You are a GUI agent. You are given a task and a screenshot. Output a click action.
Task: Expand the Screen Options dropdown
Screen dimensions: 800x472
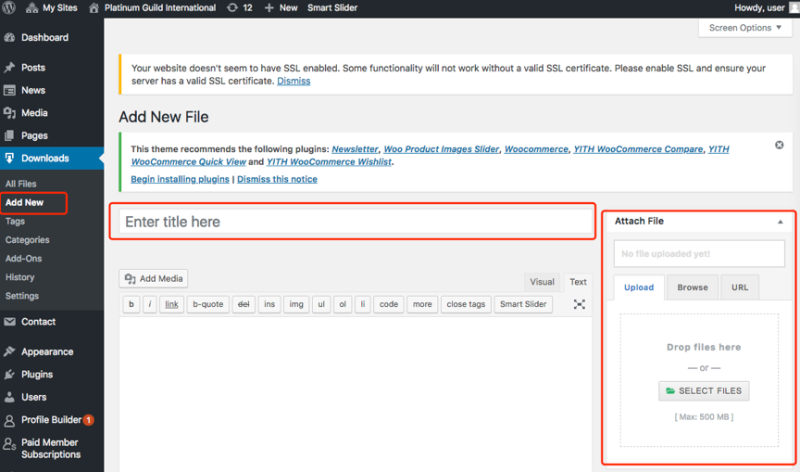point(744,28)
